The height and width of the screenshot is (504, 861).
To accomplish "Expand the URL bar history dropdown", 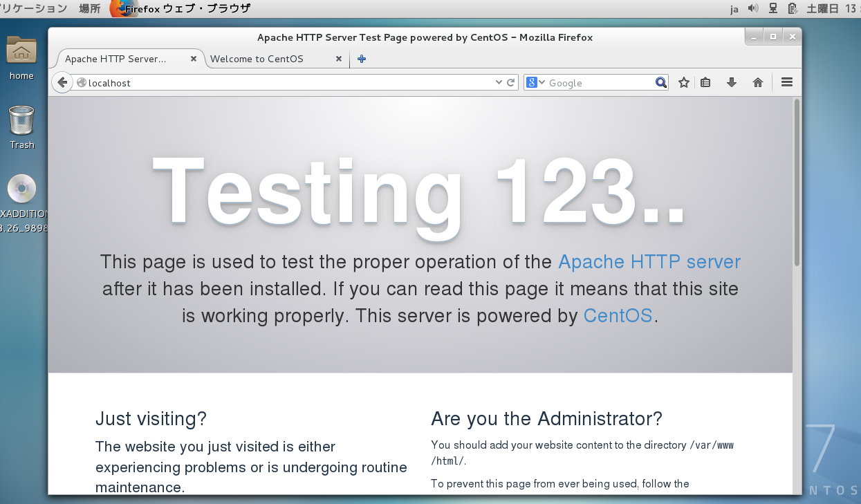I will 499,83.
